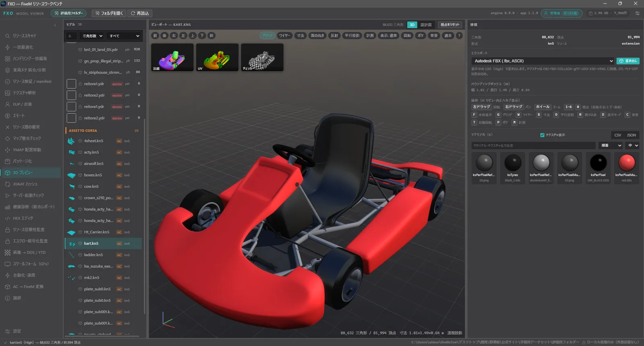Open the チェッカー checker preview thumbnail
Screen dimensions: 644x346
pyautogui.click(x=262, y=58)
